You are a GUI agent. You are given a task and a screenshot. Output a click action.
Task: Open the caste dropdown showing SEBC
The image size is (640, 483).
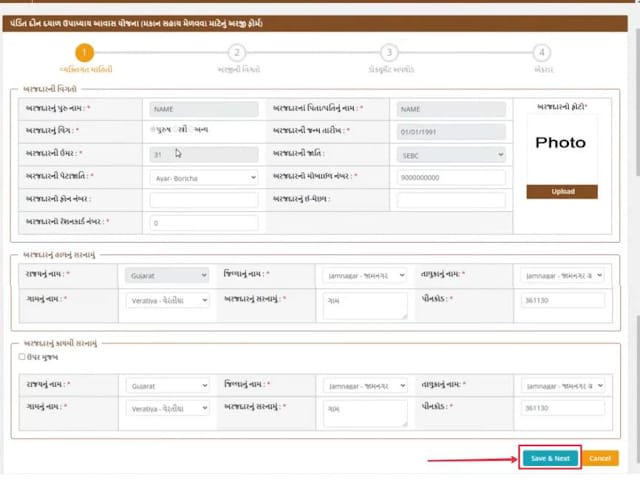[x=450, y=155]
